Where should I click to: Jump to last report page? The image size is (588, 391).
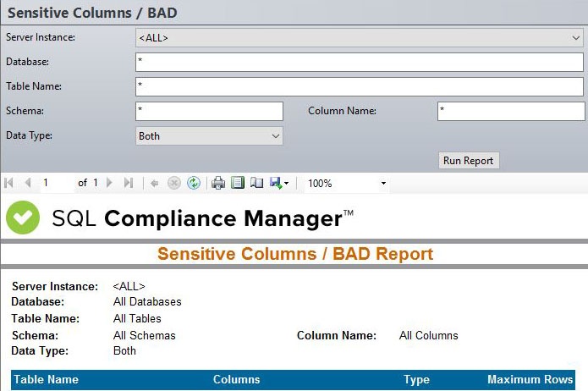click(129, 183)
